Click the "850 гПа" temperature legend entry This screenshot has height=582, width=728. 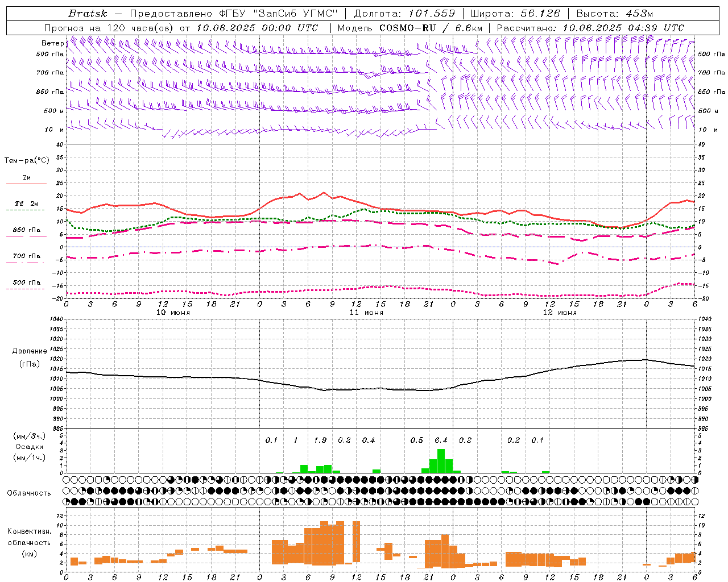[27, 230]
